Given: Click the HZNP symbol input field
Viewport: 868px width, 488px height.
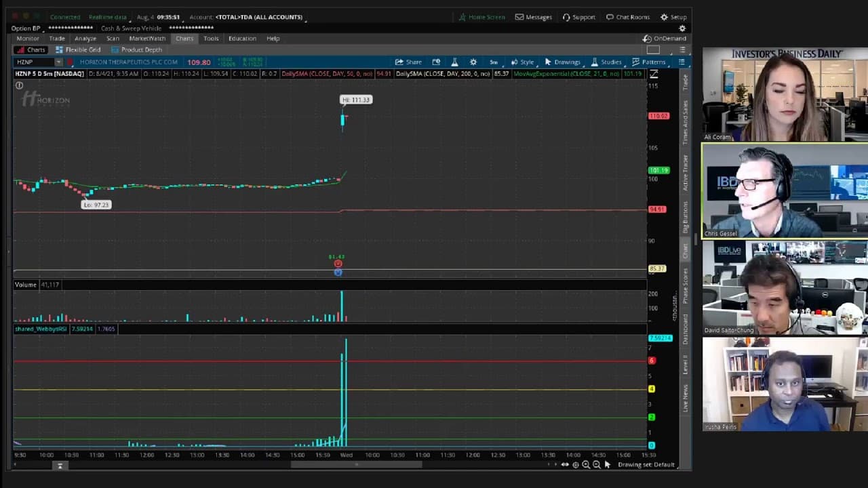Looking at the screenshot, I should 34,62.
